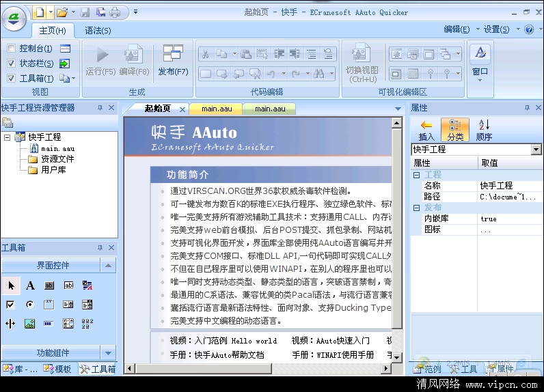Select the progress bar control in toolbox

point(49,324)
